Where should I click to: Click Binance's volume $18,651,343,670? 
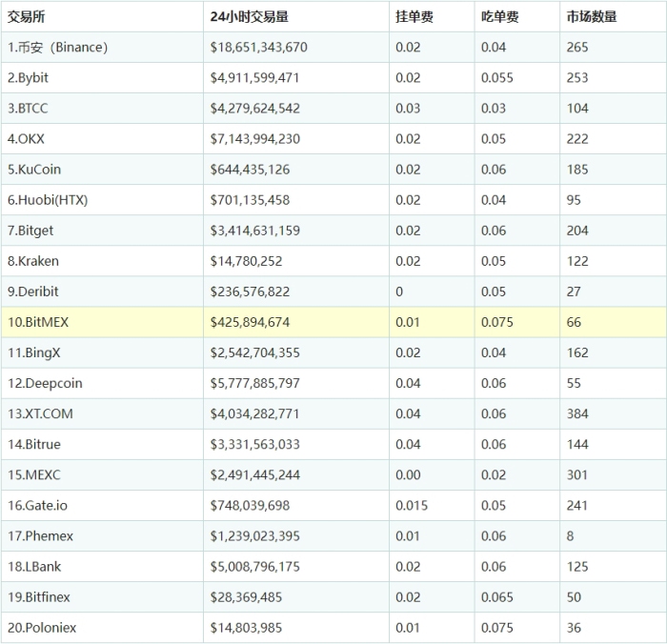point(258,48)
